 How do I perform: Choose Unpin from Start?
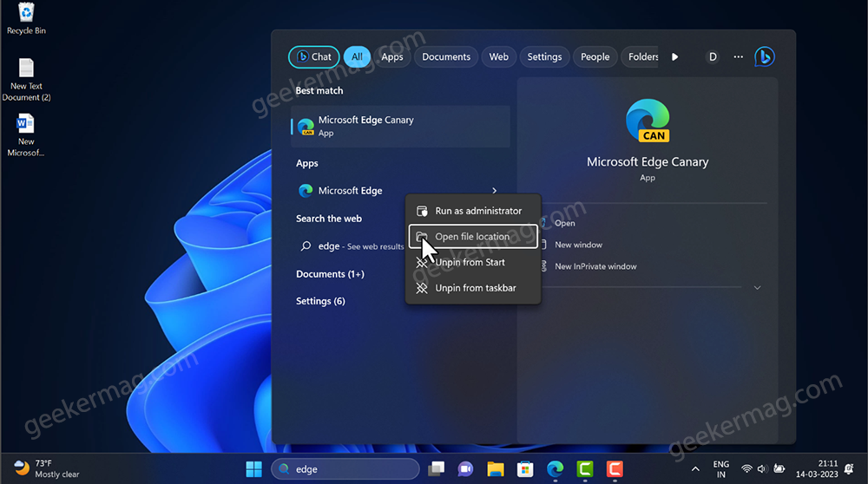coord(473,262)
